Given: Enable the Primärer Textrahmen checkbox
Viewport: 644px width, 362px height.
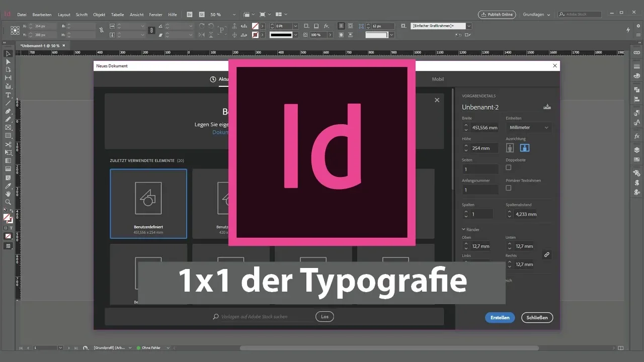Looking at the screenshot, I should coord(508,188).
